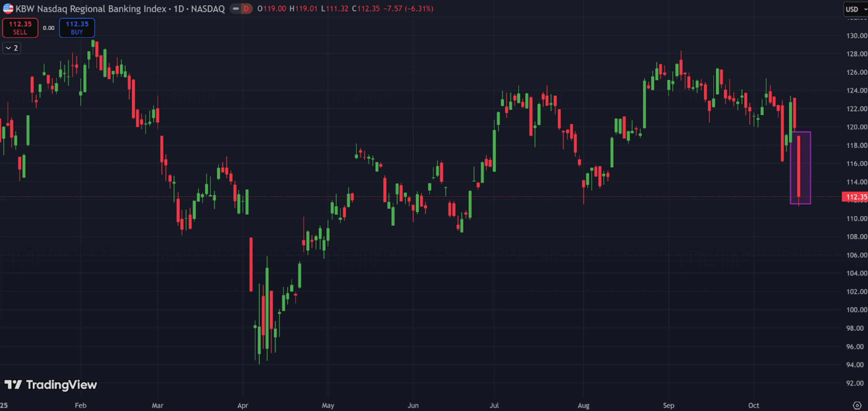The image size is (868, 411).
Task: Expand the collapsed indicators legend showing 2
Action: (12, 48)
